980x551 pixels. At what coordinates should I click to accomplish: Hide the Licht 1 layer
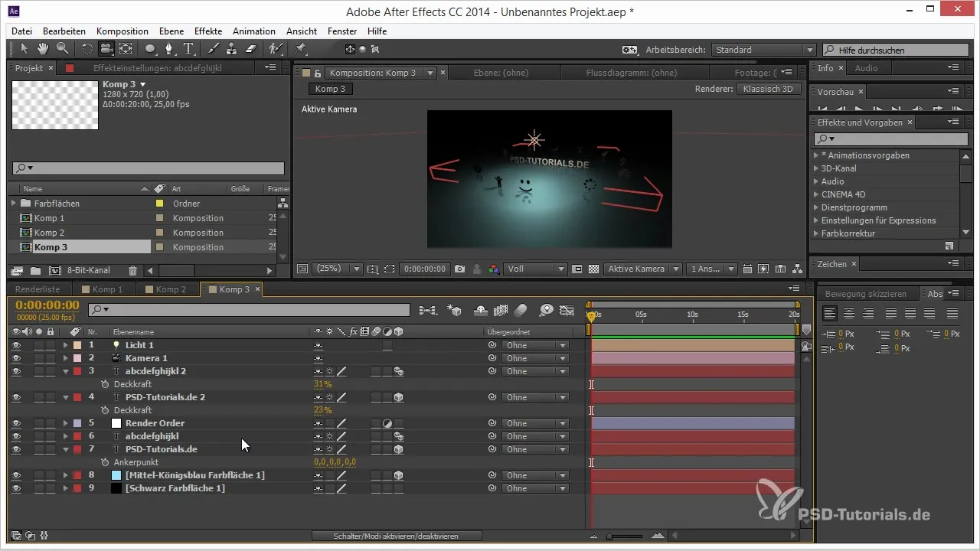click(x=16, y=345)
